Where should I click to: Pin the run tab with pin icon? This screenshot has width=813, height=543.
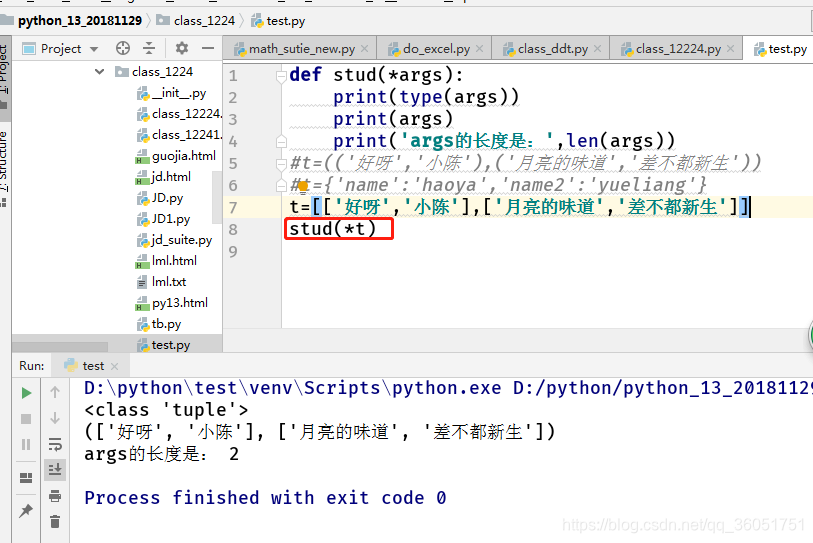tap(26, 511)
